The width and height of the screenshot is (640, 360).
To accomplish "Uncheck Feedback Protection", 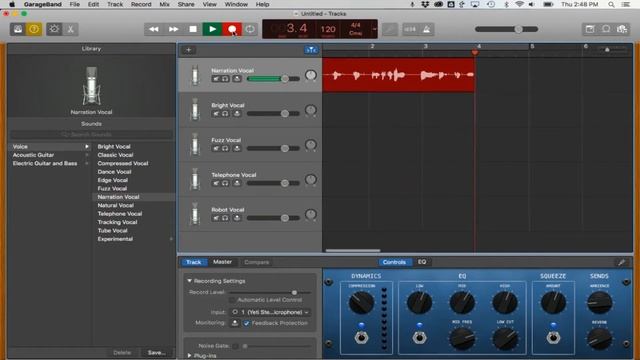I will [x=247, y=323].
